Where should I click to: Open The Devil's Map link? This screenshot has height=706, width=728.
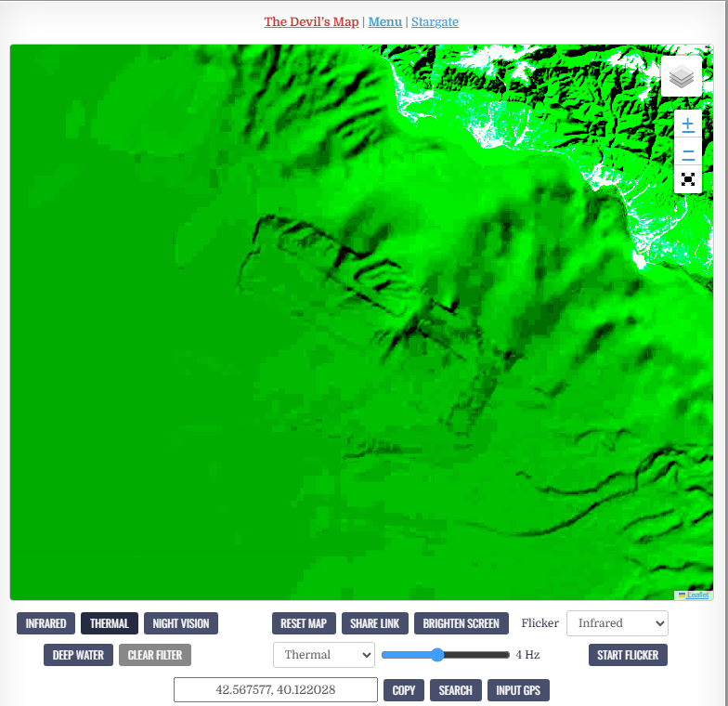click(x=311, y=21)
